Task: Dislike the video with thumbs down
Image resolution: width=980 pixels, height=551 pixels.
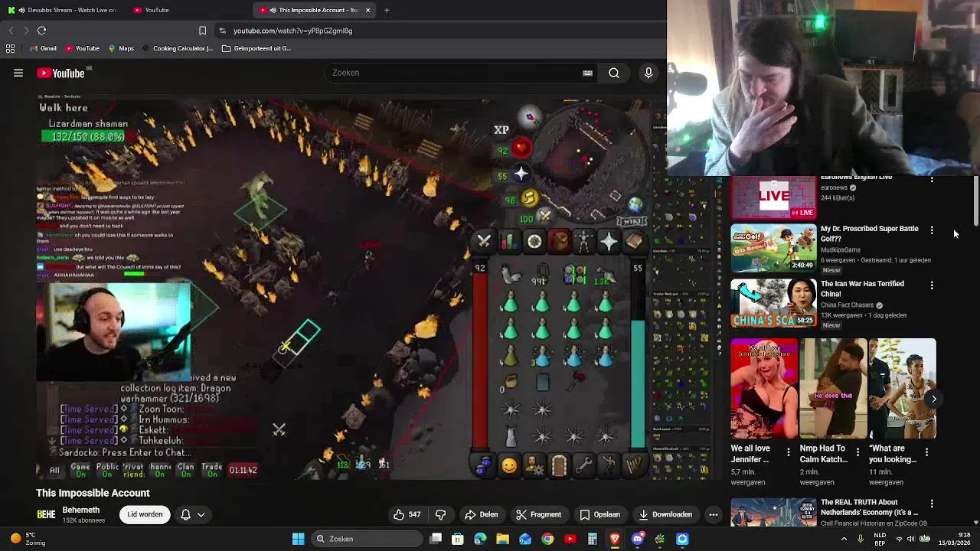Action: (440, 514)
